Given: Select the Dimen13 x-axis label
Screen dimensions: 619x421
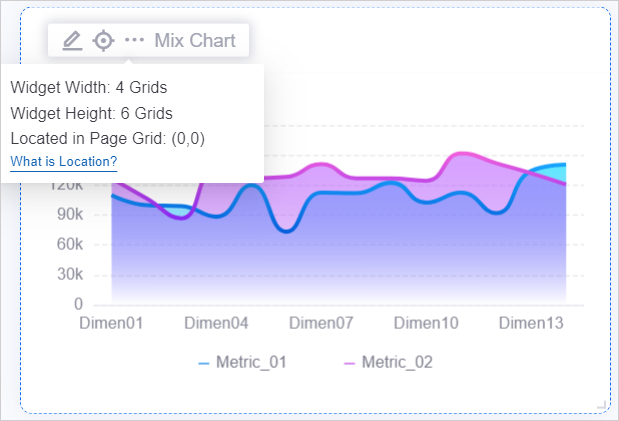Looking at the screenshot, I should click(x=531, y=323).
